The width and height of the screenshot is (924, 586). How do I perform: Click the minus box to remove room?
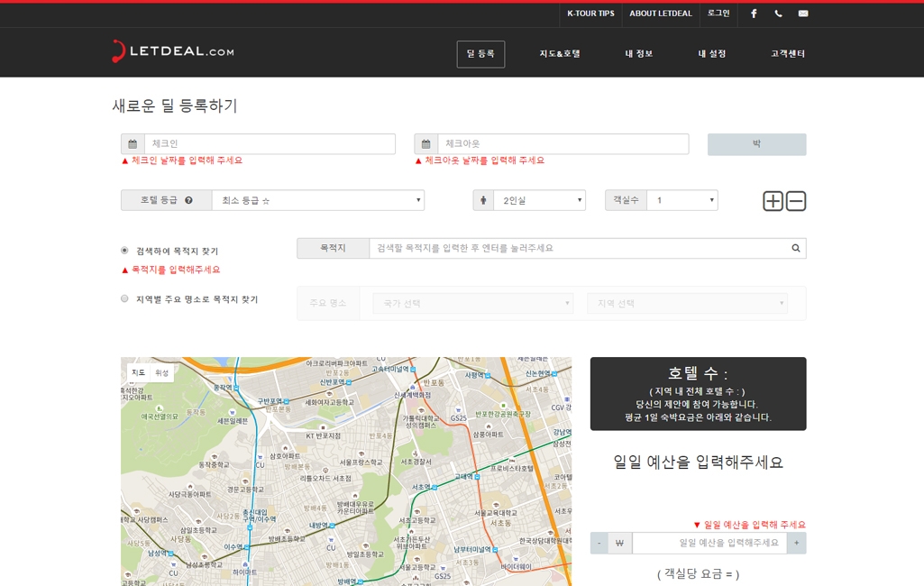795,201
